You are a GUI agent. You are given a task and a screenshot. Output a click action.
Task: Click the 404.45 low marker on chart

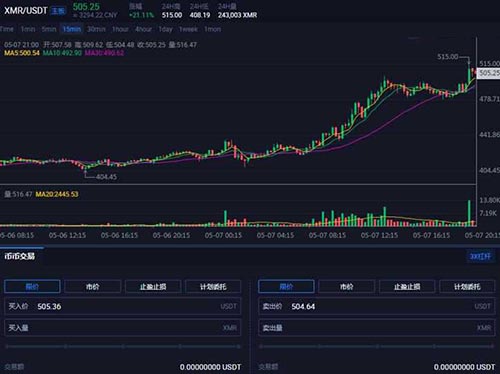point(106,177)
